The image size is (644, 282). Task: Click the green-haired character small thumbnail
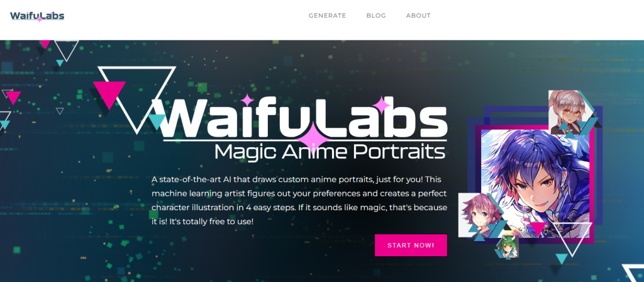pyautogui.click(x=506, y=247)
